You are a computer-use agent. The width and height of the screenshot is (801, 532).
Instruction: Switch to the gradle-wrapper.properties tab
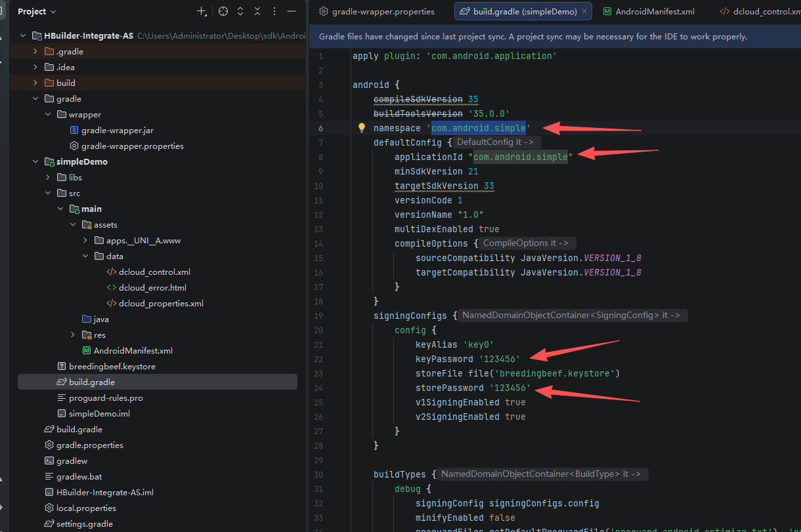[x=377, y=12]
